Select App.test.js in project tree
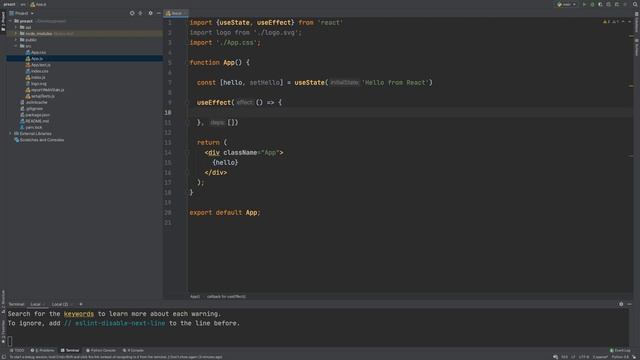 tap(38, 65)
